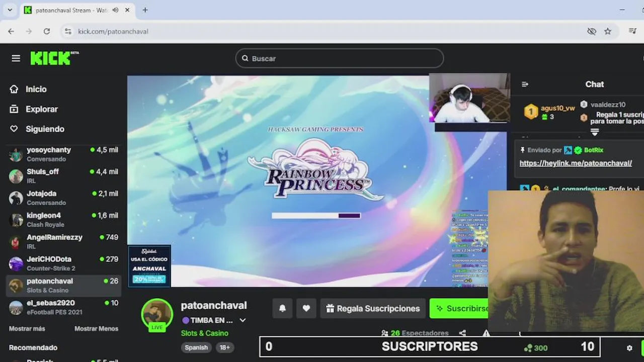
Task: Click BotRix username in pinned message
Action: click(593, 150)
